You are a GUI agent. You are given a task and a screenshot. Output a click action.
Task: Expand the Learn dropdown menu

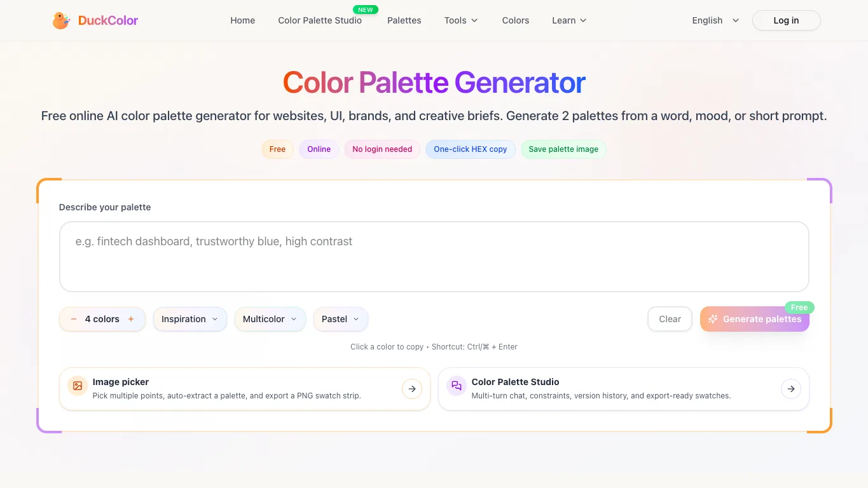(569, 20)
